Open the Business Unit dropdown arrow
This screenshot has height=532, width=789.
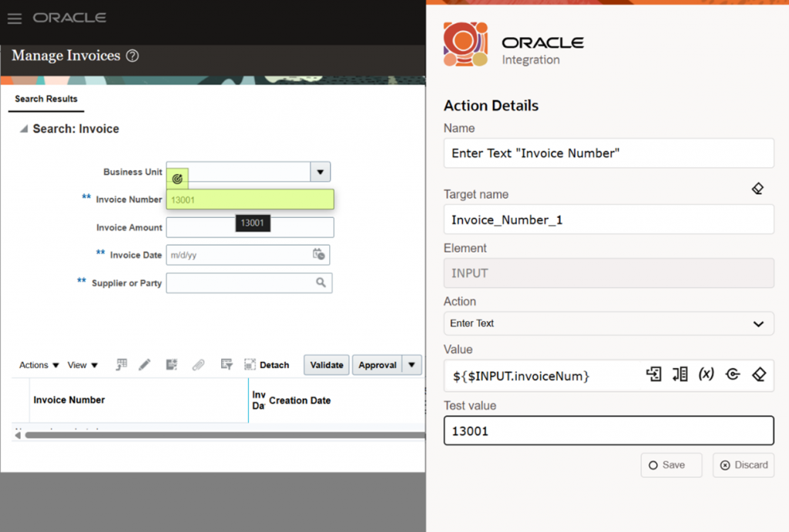click(320, 172)
